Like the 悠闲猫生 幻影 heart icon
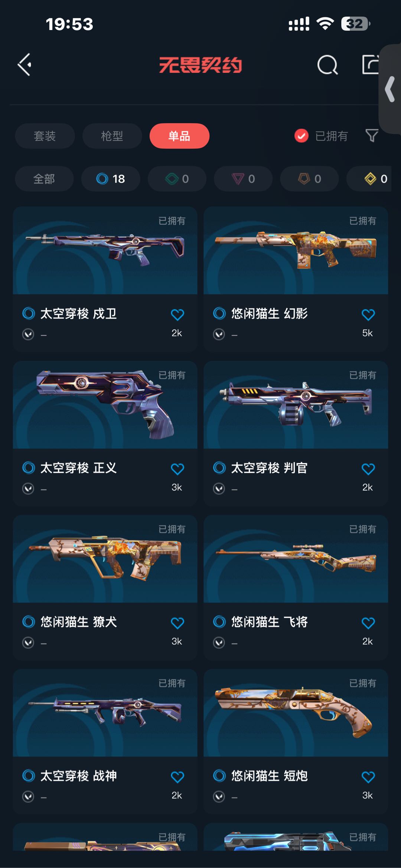The image size is (401, 868). [x=368, y=315]
